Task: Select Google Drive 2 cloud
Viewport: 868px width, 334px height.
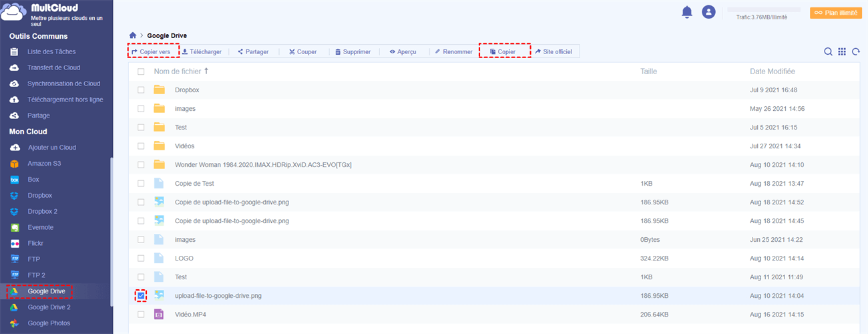Action: (x=49, y=307)
